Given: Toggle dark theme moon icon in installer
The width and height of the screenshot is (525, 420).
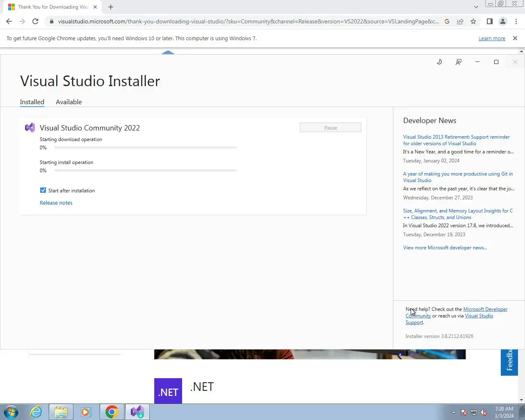Looking at the screenshot, I should tap(439, 62).
